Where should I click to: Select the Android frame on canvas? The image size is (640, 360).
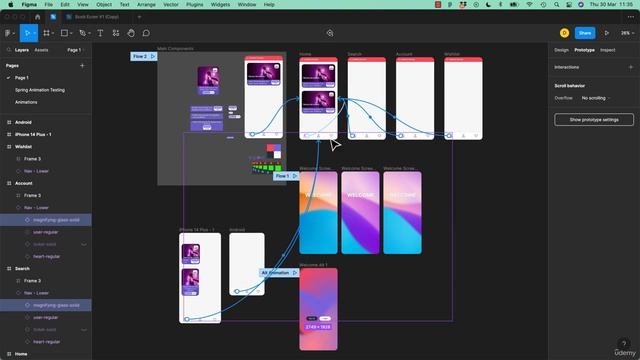coord(247,264)
